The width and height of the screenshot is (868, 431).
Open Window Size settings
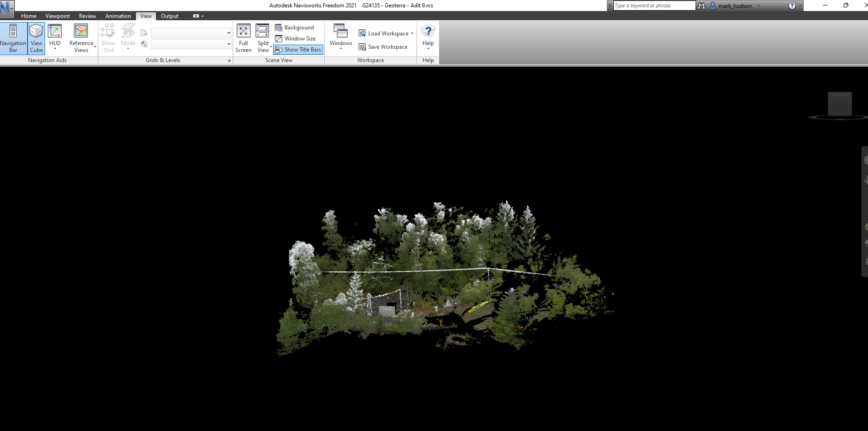pos(296,39)
